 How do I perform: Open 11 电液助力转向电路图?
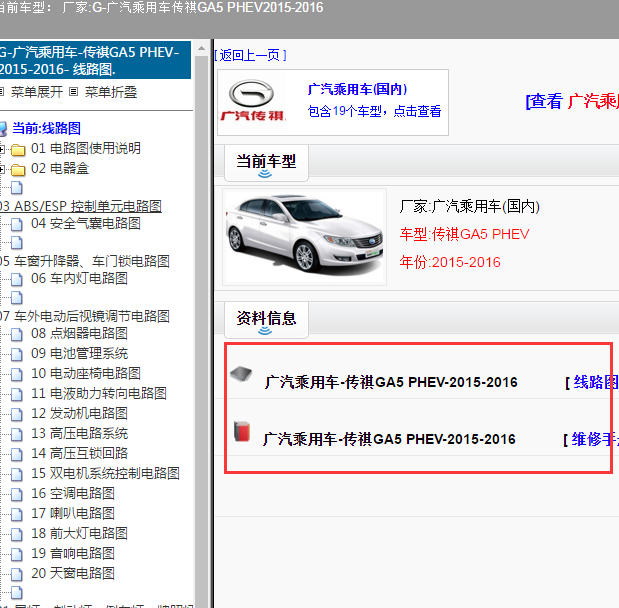pyautogui.click(x=99, y=393)
